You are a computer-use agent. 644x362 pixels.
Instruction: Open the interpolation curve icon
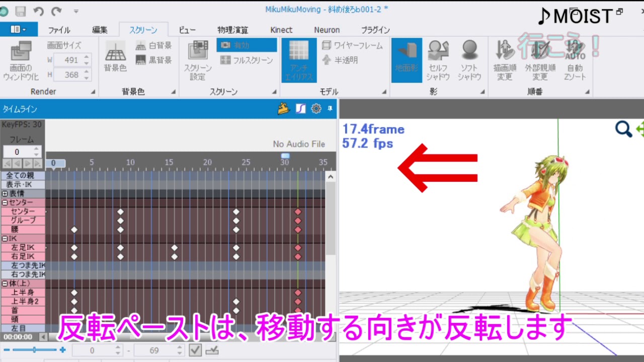pos(300,109)
